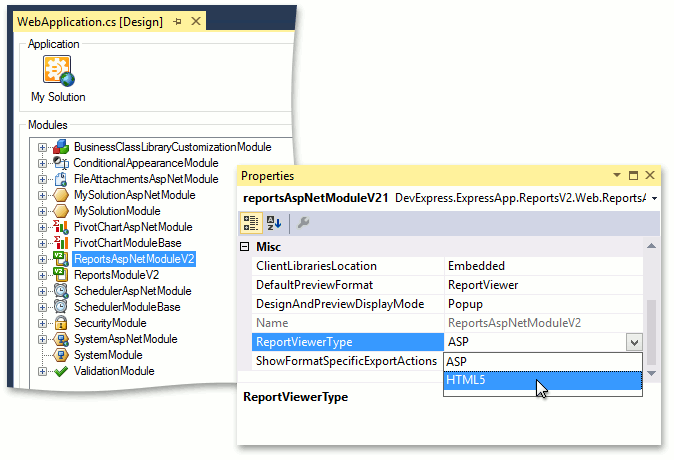Select the ClientLibrariesLocation property row

point(447,266)
